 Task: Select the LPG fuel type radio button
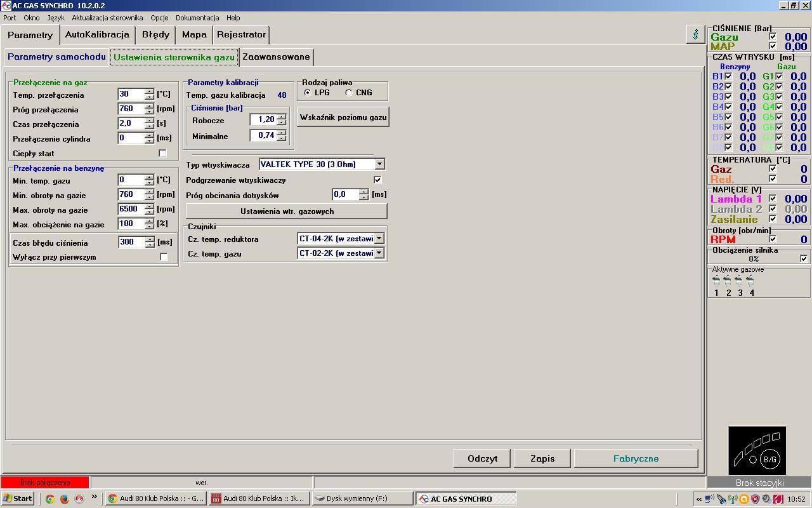pyautogui.click(x=308, y=93)
